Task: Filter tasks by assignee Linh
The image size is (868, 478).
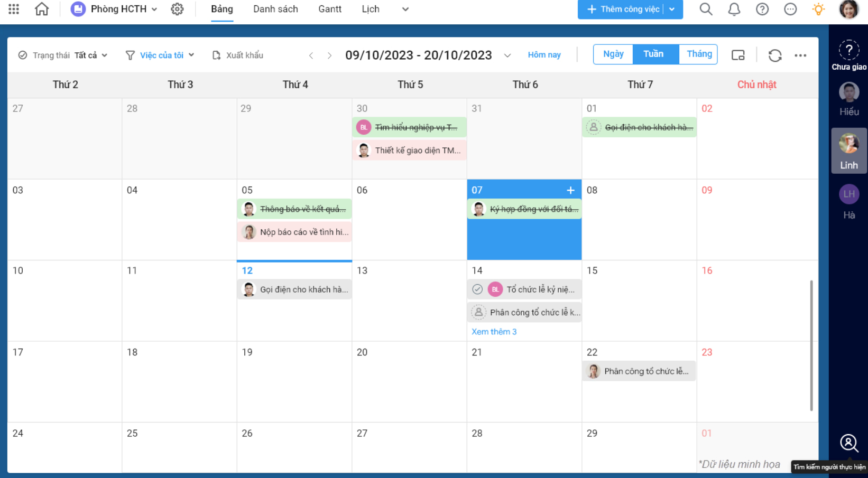Action: click(x=849, y=151)
